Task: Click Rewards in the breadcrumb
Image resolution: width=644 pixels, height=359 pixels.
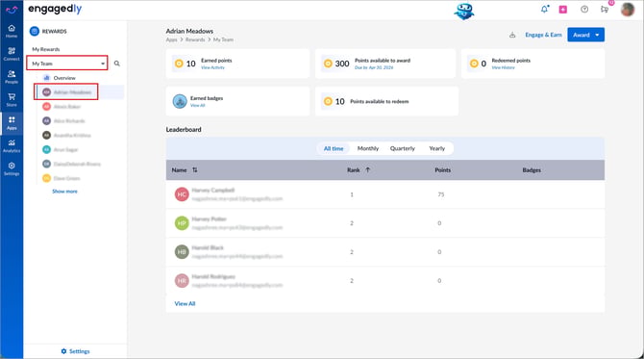Action: tap(195, 39)
